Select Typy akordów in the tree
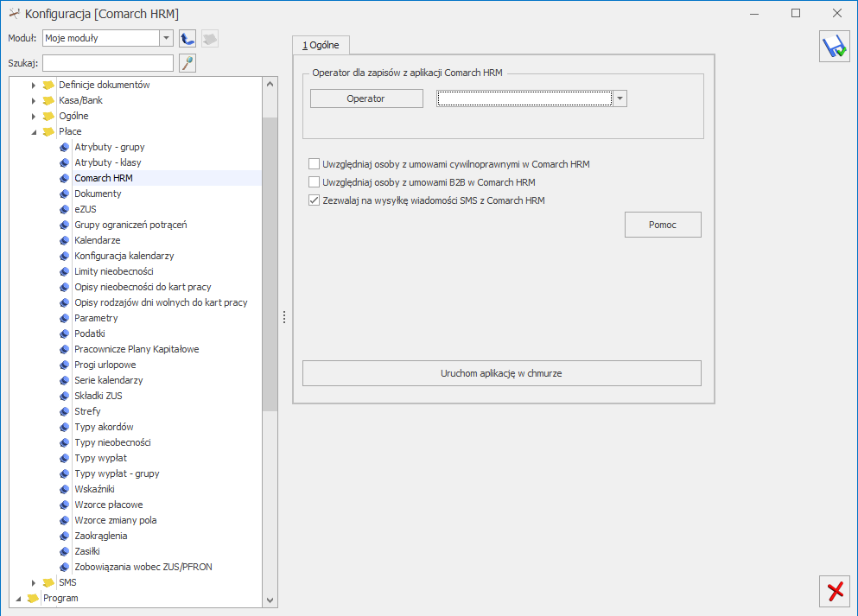This screenshot has height=616, width=858. click(x=104, y=428)
